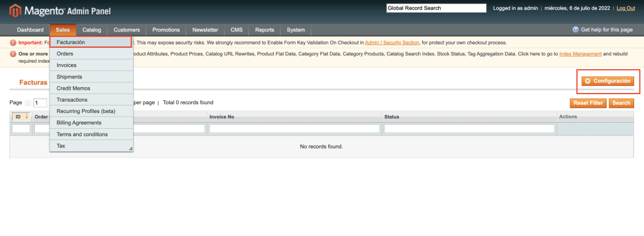The image size is (644, 236).
Task: Open the Customers menu
Action: coord(126,30)
